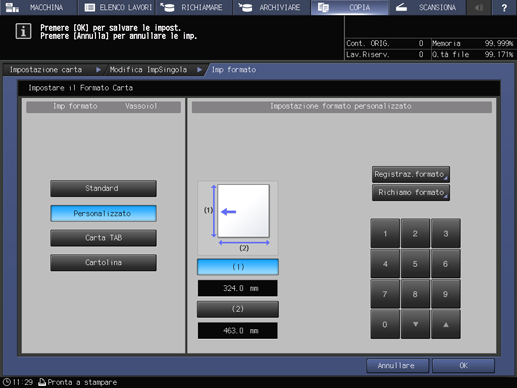Tap keypad digit 6
517x388 pixels.
(446, 264)
